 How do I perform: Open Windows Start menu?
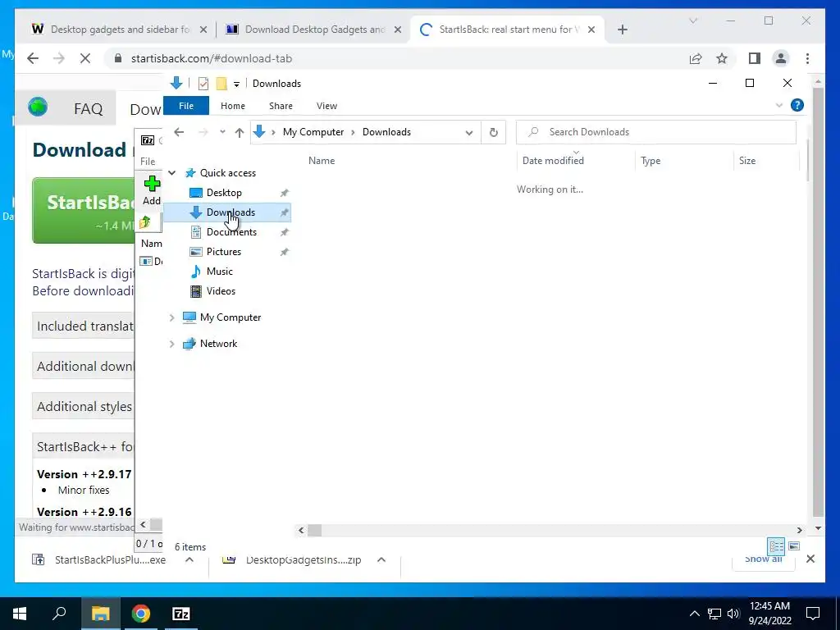coord(20,614)
